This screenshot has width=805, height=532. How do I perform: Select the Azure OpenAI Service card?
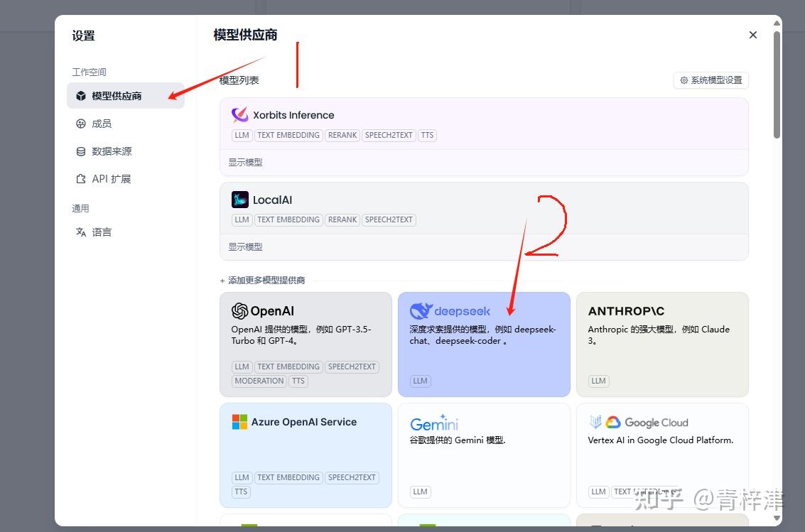click(x=306, y=455)
